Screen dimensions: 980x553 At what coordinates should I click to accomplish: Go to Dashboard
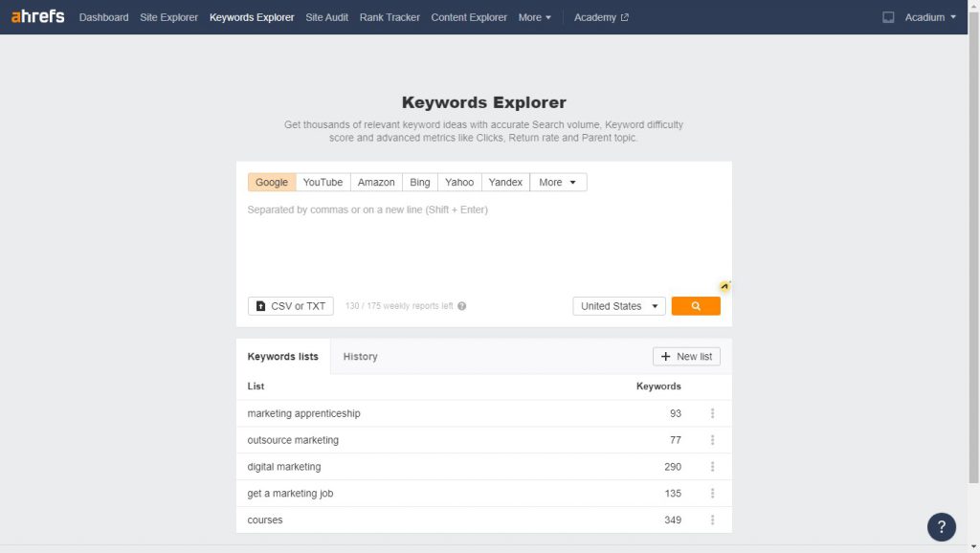click(x=103, y=17)
